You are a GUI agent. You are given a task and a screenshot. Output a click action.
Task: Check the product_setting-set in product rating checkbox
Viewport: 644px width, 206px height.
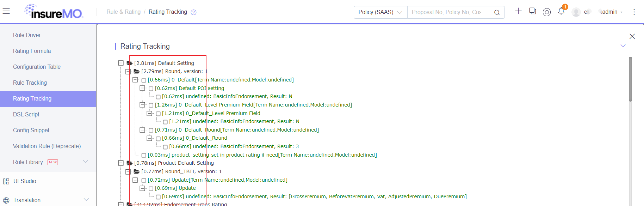(x=144, y=155)
